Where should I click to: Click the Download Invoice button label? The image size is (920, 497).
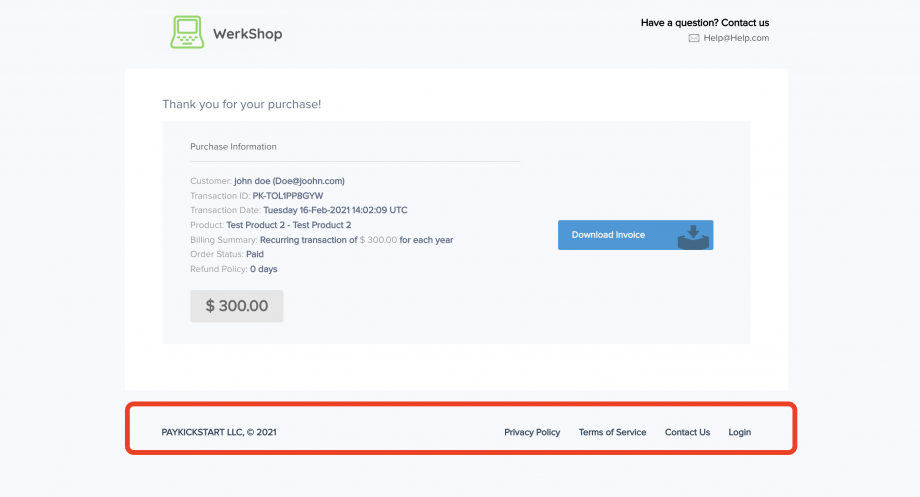[x=608, y=235]
